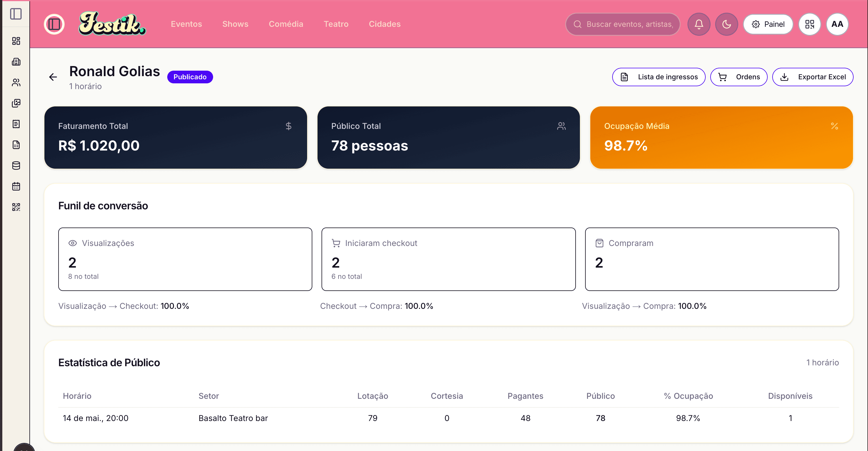Image resolution: width=868 pixels, height=451 pixels.
Task: Toggle the sidebar panel icon at top-left
Action: (16, 14)
